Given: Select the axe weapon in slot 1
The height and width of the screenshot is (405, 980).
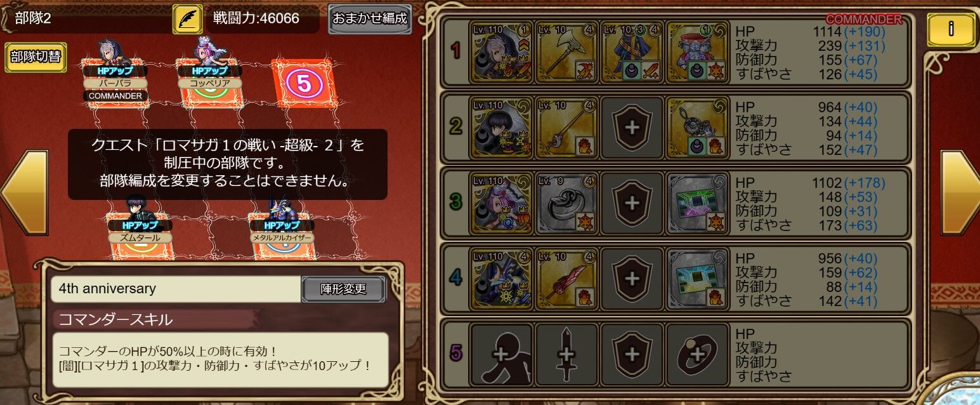Looking at the screenshot, I should pyautogui.click(x=566, y=53).
